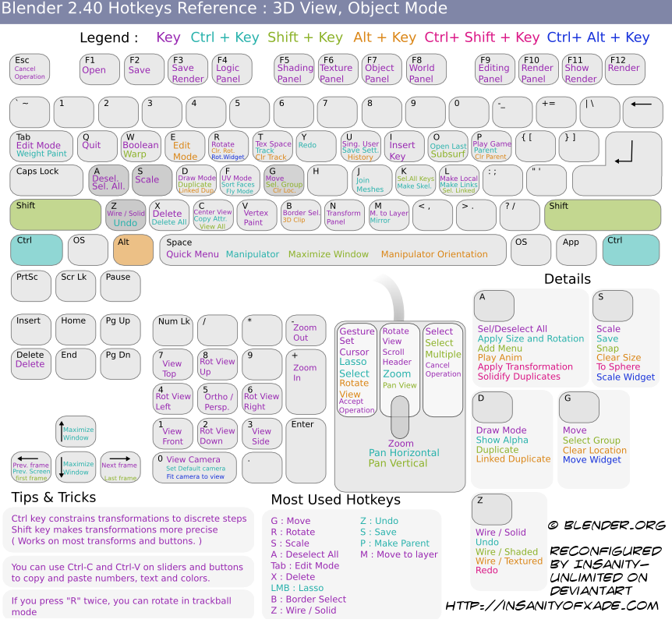Click the numpad minus Zoom Out key
The height and width of the screenshot is (623, 672).
pyautogui.click(x=306, y=330)
